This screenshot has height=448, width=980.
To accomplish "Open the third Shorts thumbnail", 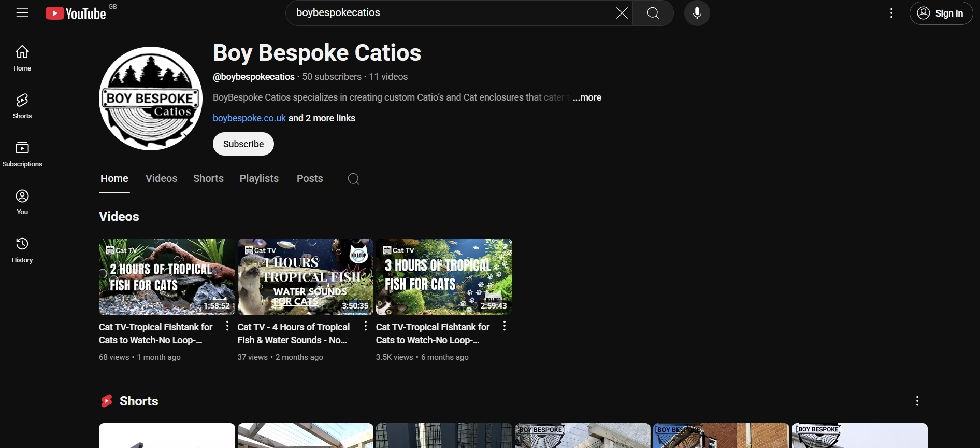I will coord(444,436).
